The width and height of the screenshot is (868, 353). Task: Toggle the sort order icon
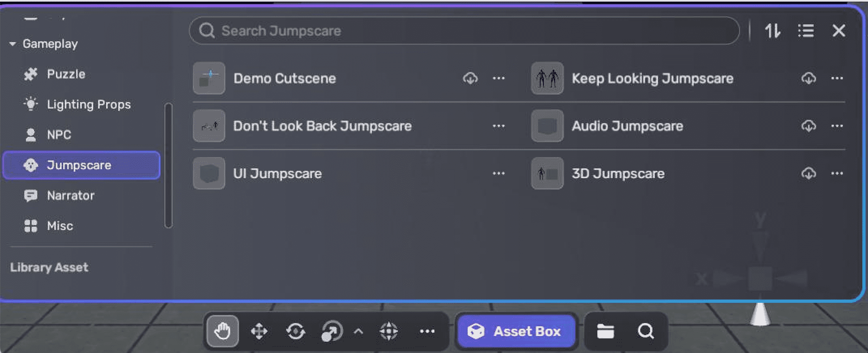(772, 31)
